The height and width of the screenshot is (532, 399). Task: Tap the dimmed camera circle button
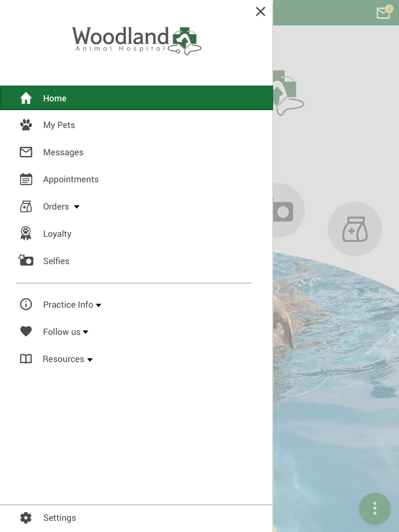click(289, 210)
